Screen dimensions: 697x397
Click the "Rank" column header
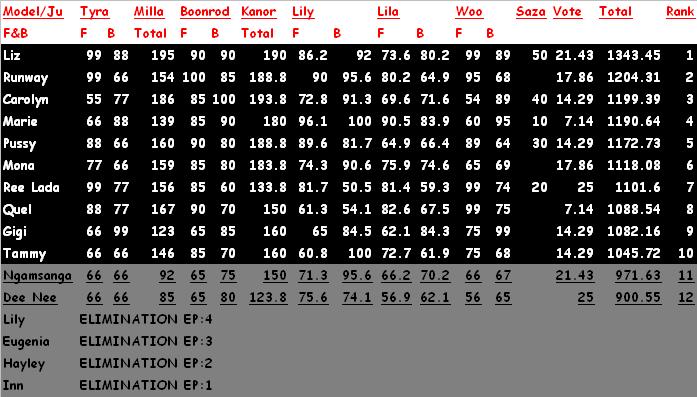point(680,12)
